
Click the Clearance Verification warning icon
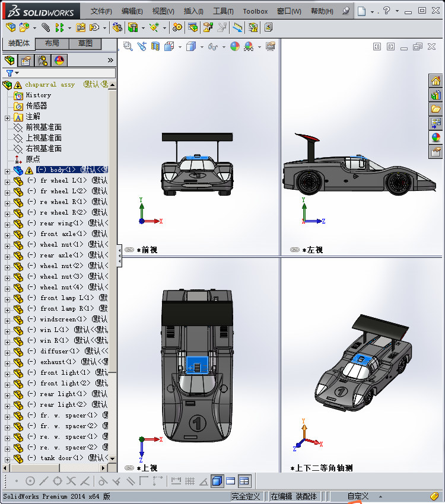(253, 28)
